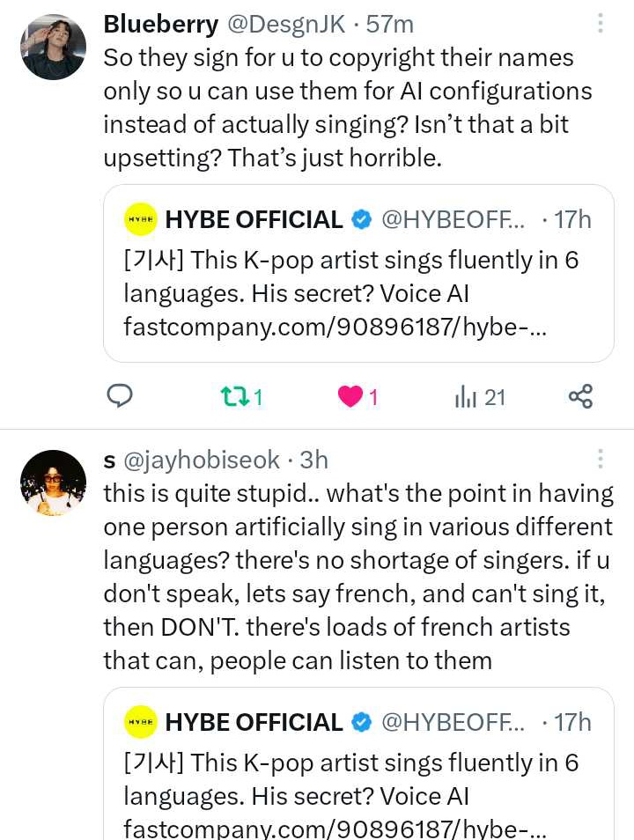Open fastcompany.com link in first quoted tweet

[x=335, y=327]
